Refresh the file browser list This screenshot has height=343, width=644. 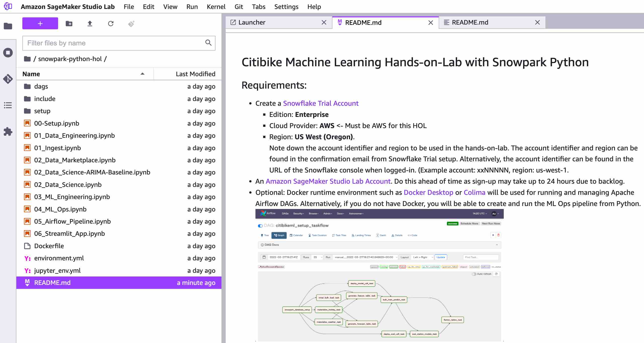coord(111,24)
